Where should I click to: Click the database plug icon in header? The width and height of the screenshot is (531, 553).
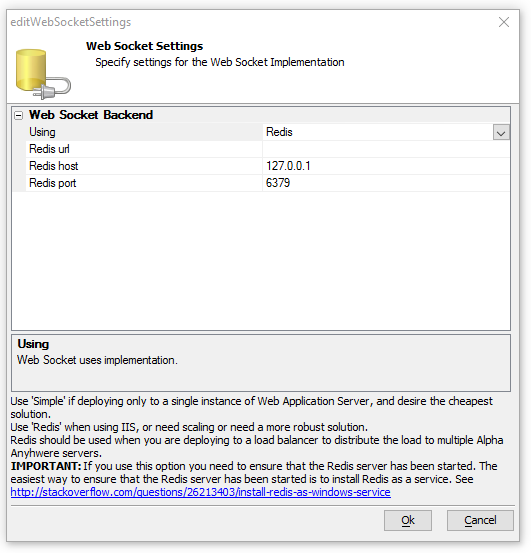coord(43,74)
